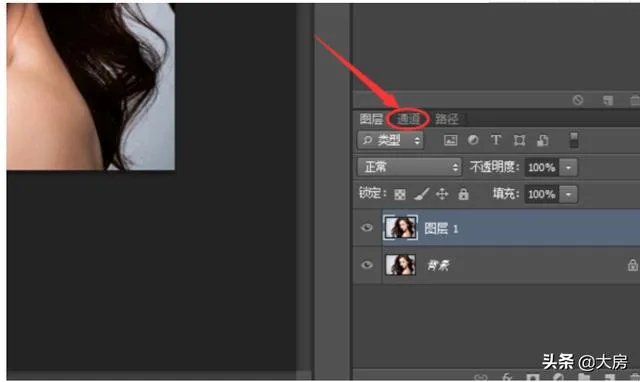640x382 pixels.
Task: Toggle the layer filtering on/off switch
Action: [x=574, y=140]
